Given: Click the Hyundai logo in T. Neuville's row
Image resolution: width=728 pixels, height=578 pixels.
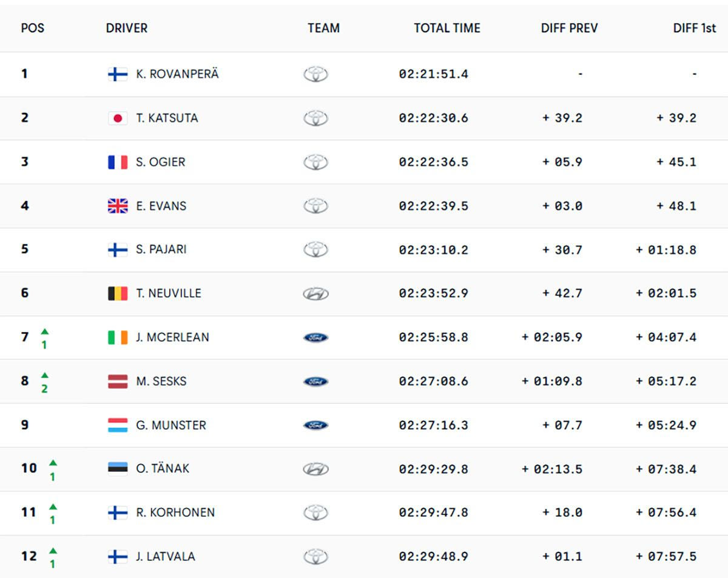Looking at the screenshot, I should click(x=315, y=294).
